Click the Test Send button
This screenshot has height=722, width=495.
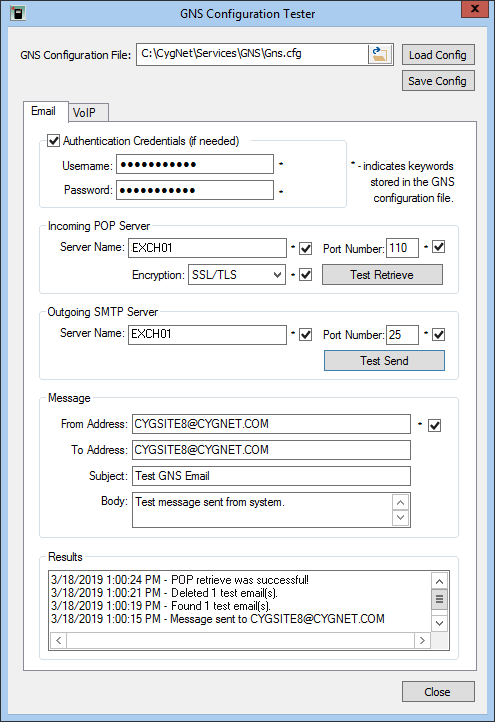(384, 361)
